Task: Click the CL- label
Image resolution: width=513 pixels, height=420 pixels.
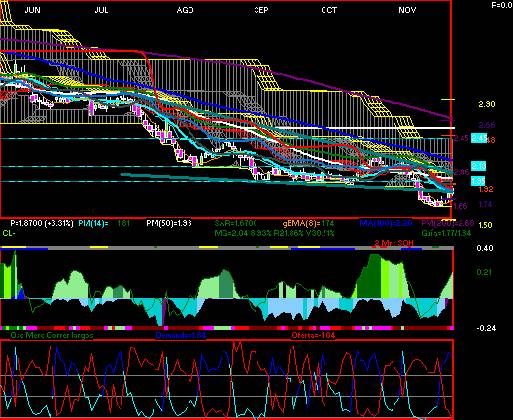Action: [x=9, y=233]
